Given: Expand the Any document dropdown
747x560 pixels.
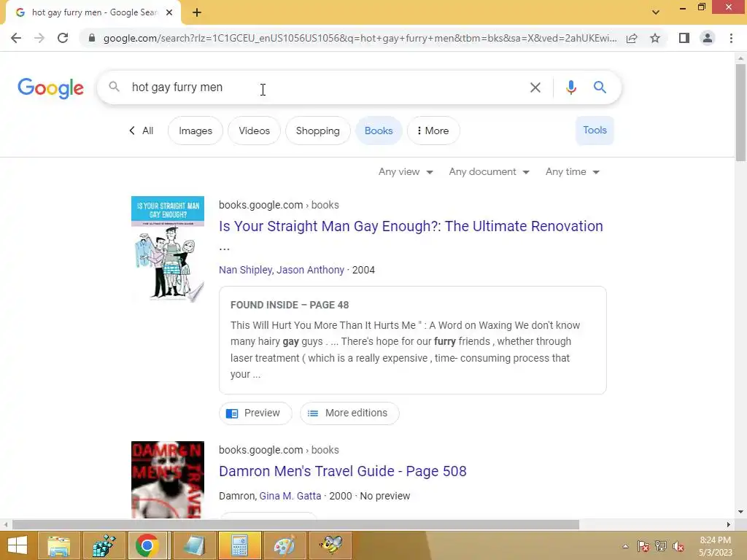Looking at the screenshot, I should [x=489, y=172].
